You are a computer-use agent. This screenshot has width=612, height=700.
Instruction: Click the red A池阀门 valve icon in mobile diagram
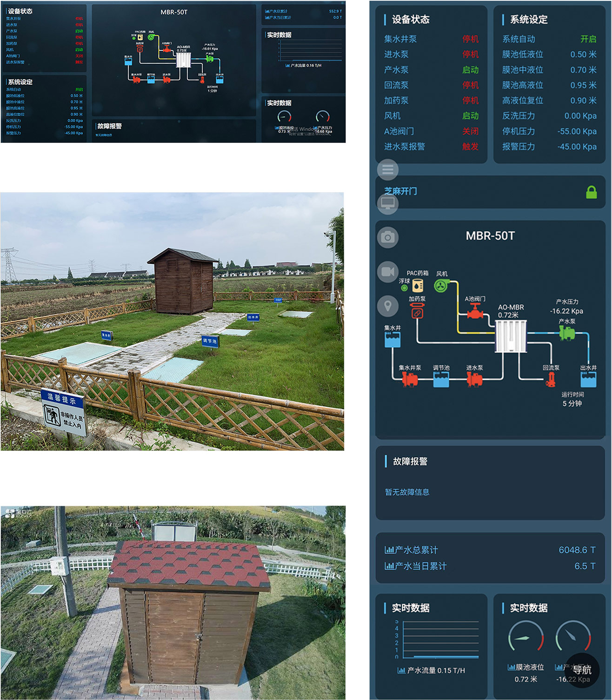(x=475, y=311)
